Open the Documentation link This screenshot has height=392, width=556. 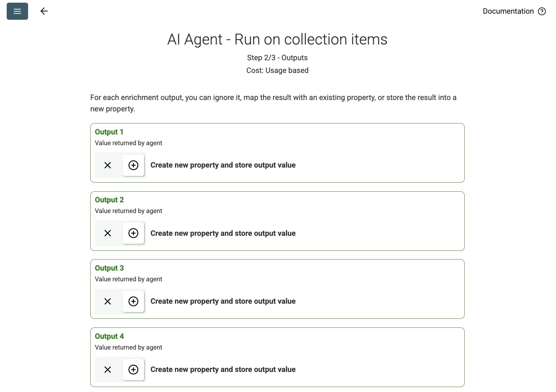click(x=508, y=11)
